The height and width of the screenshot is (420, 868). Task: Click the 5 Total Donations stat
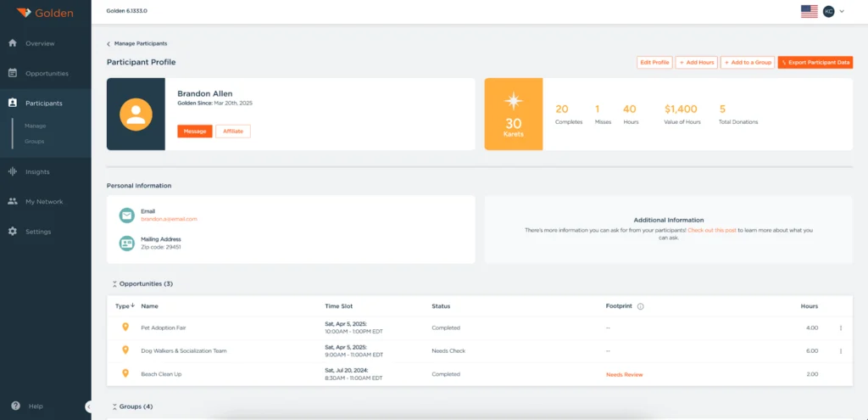tap(738, 115)
